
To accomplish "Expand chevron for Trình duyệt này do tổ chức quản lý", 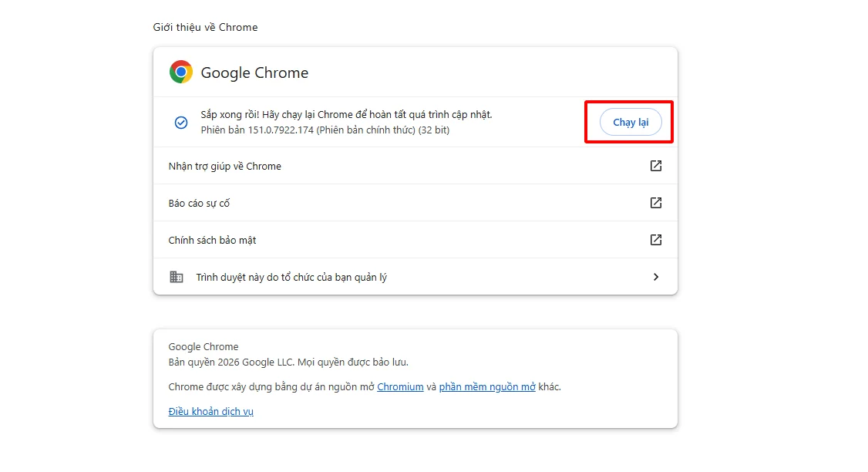I will coord(656,277).
